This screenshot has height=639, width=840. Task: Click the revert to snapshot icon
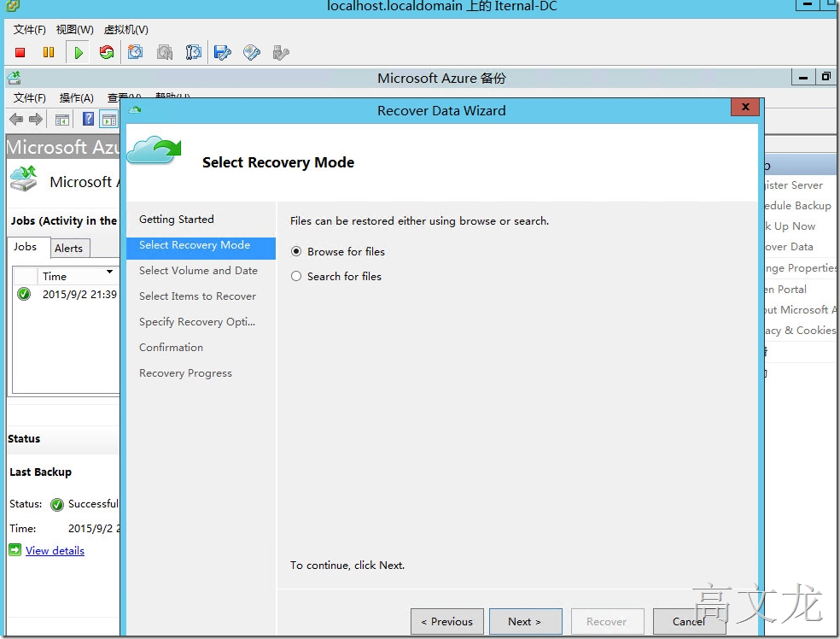(x=165, y=52)
